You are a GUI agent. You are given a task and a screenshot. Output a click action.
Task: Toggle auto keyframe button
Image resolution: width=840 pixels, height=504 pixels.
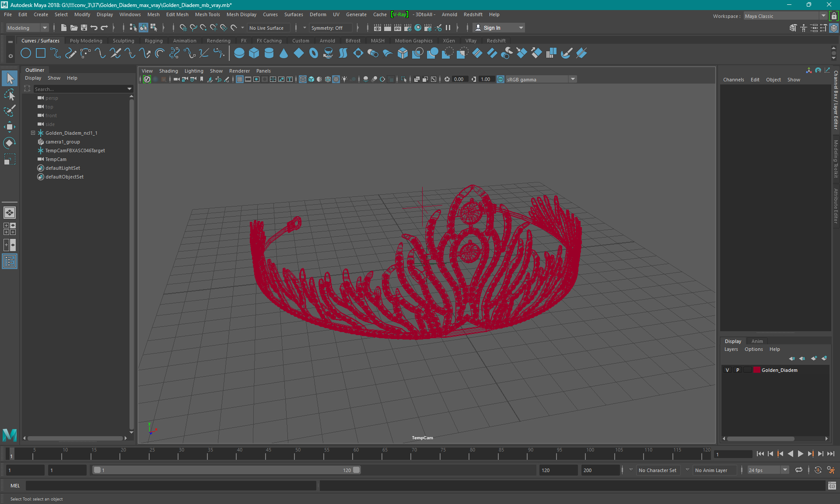818,470
